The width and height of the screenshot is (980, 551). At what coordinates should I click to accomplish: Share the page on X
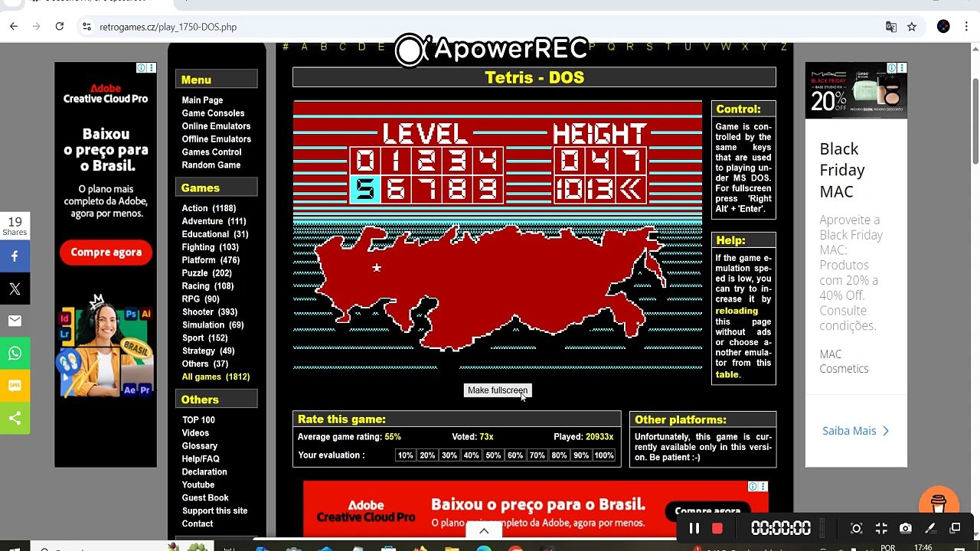15,289
